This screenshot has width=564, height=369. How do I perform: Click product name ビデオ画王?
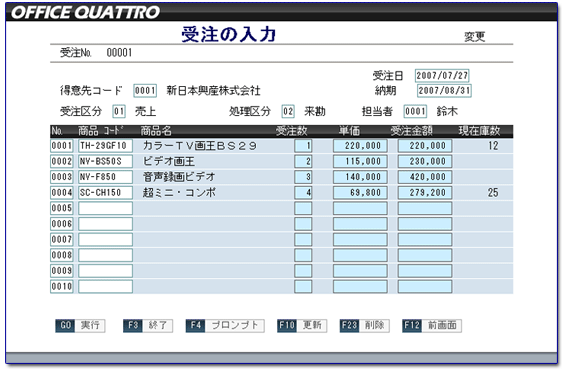169,161
